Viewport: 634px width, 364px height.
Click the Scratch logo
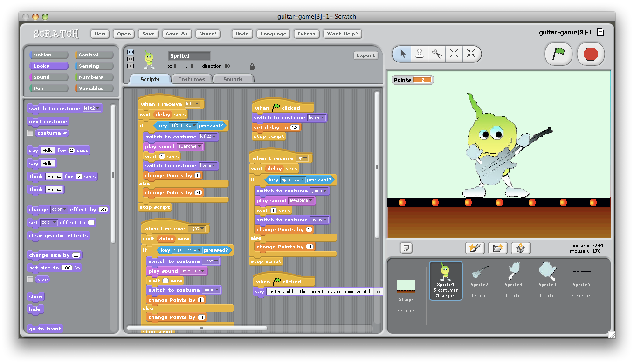56,34
